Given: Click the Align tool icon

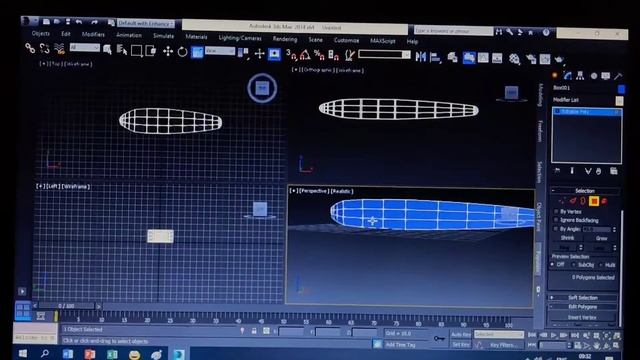Looking at the screenshot, I should 435,57.
